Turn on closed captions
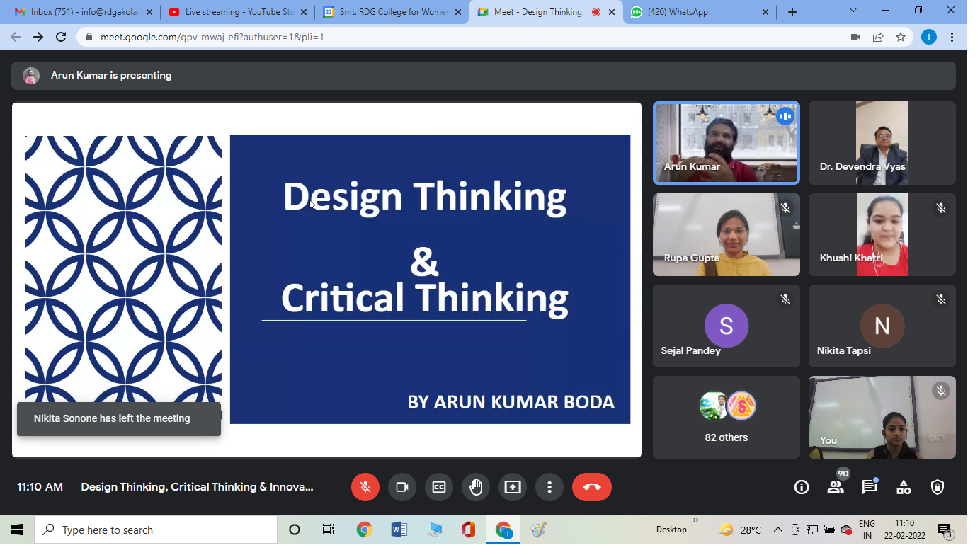The width and height of the screenshot is (980, 555). (439, 487)
